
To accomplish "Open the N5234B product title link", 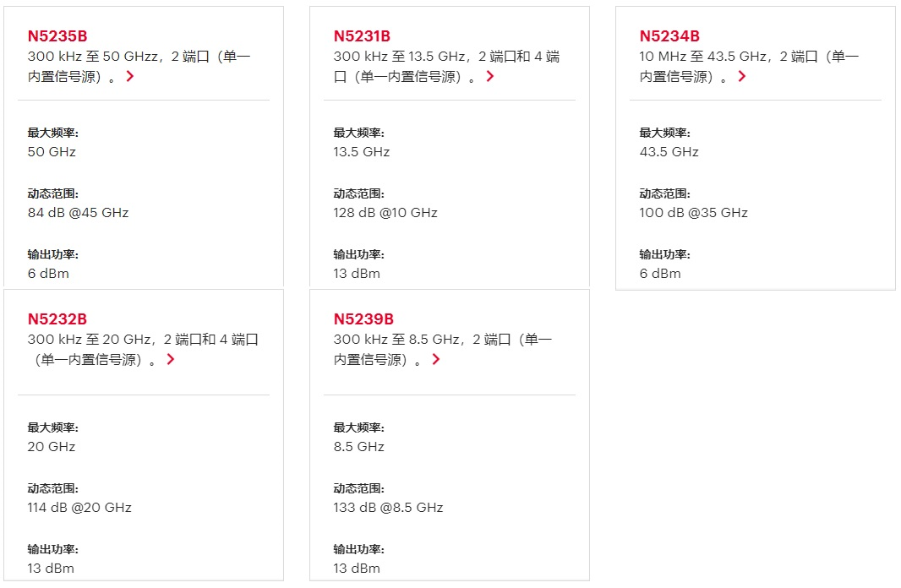I will pyautogui.click(x=669, y=36).
